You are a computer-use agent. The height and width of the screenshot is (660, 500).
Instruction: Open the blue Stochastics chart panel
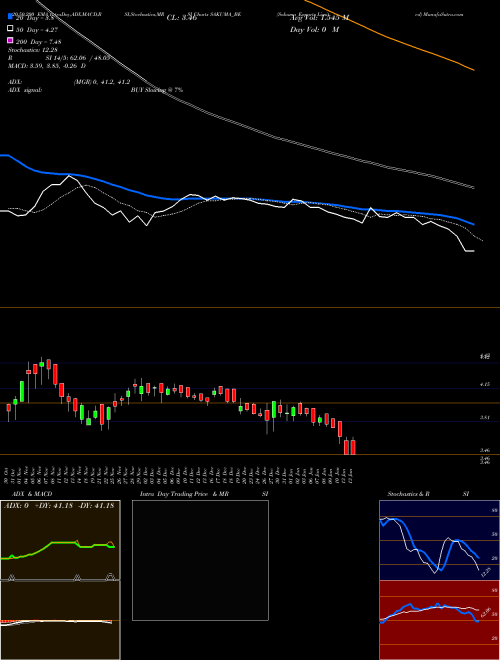point(439,540)
